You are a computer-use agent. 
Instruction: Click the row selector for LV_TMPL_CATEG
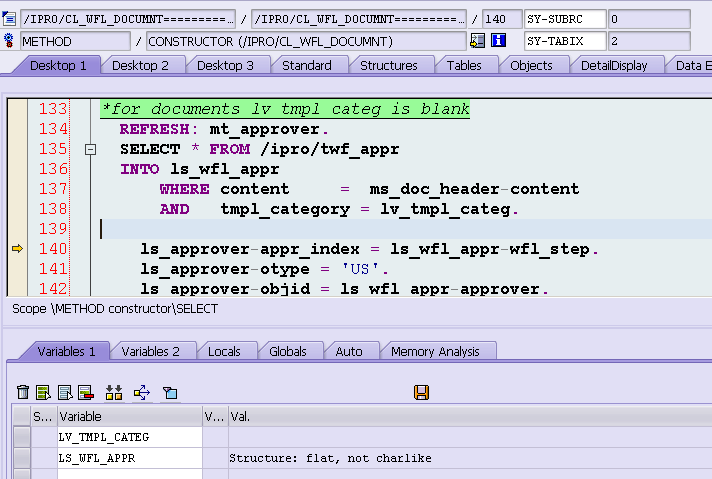click(x=21, y=437)
